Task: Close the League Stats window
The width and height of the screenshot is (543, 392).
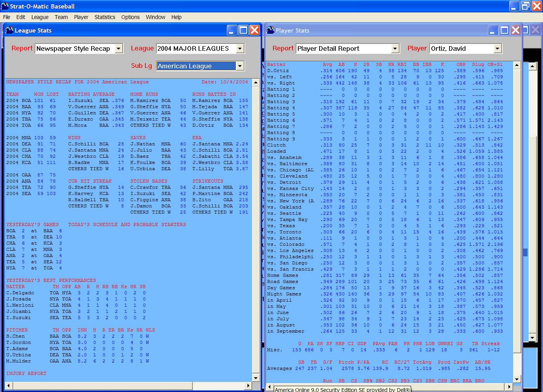Action: (254, 30)
